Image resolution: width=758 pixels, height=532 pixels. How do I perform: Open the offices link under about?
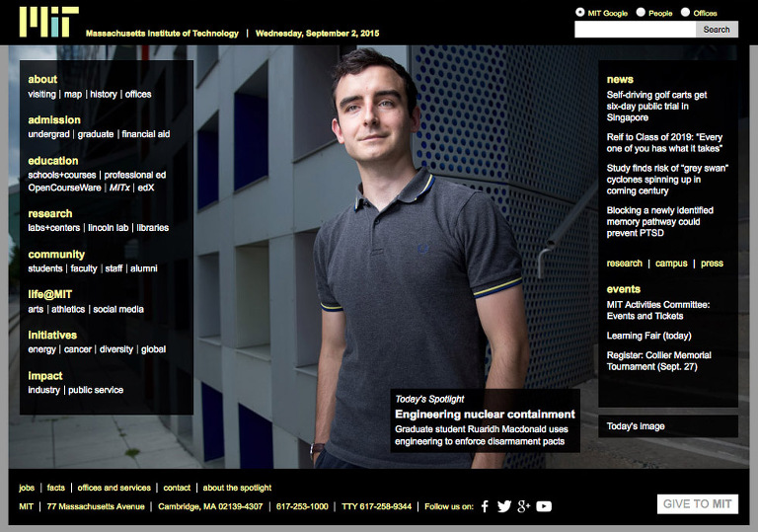(138, 95)
